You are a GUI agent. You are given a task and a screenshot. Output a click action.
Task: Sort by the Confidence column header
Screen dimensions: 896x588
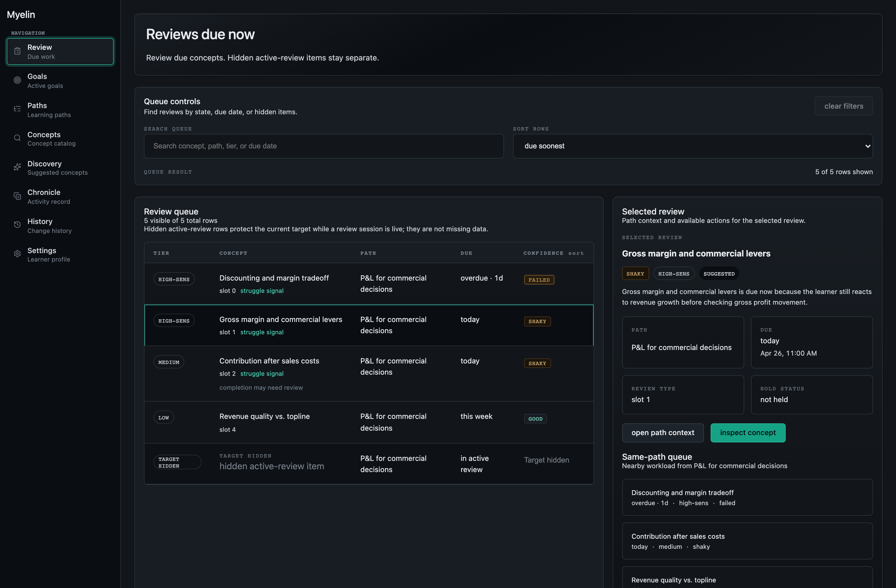pos(553,253)
